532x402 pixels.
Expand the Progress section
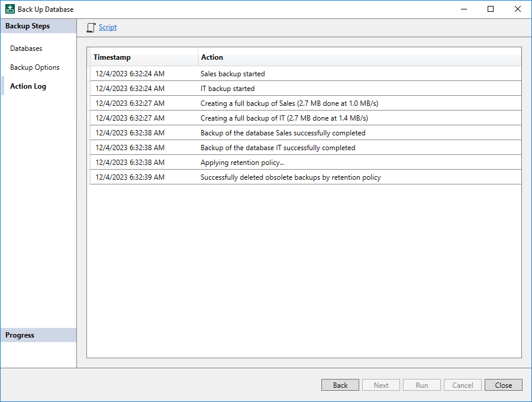(20, 335)
